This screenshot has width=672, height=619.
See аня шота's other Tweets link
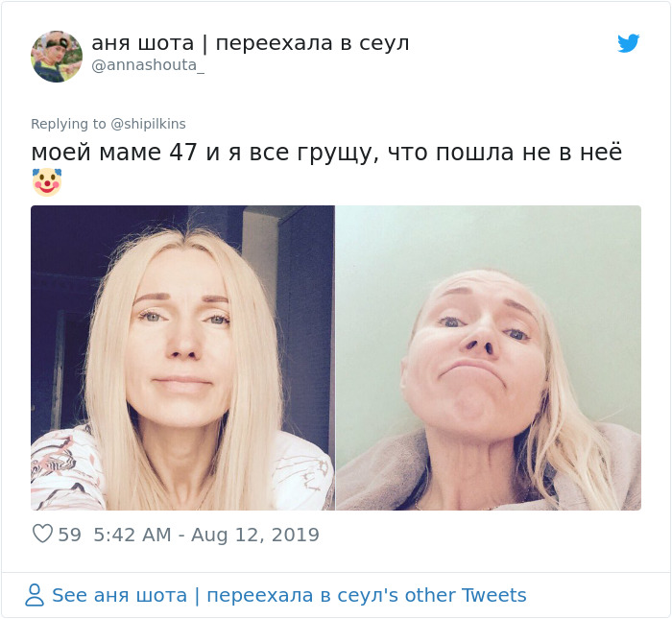[289, 595]
